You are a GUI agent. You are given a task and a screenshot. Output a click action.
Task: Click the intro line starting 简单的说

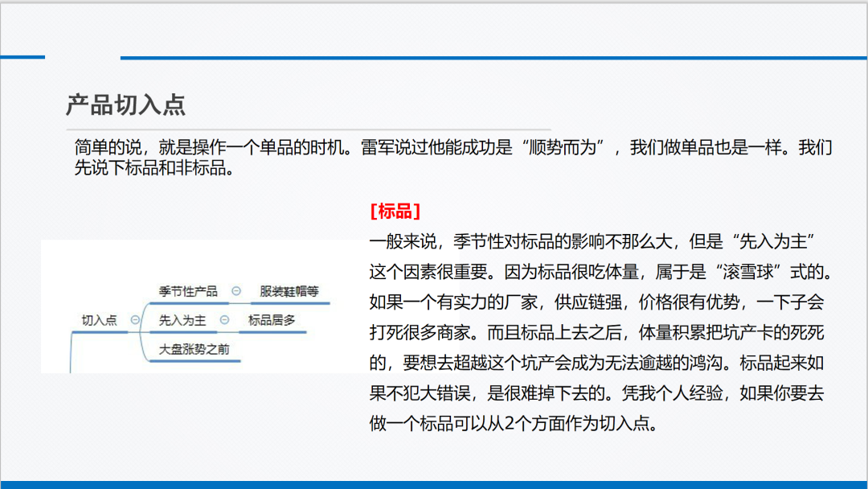click(452, 147)
